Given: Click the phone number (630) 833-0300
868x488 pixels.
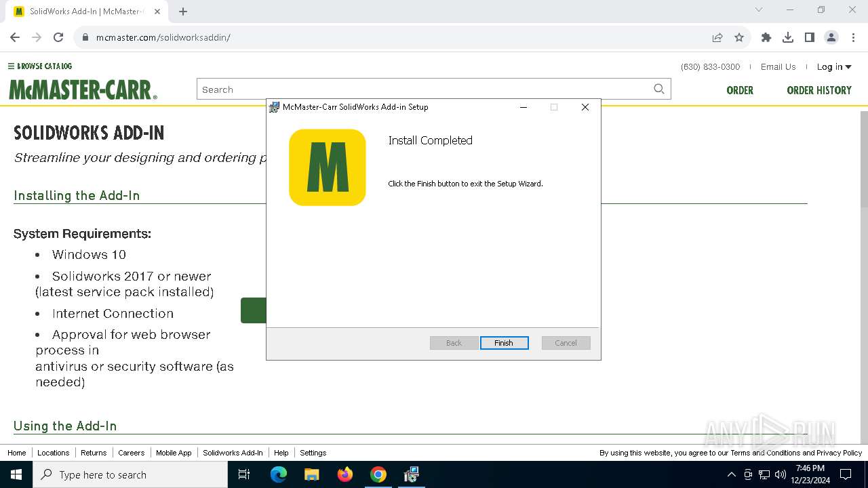Looking at the screenshot, I should point(710,66).
